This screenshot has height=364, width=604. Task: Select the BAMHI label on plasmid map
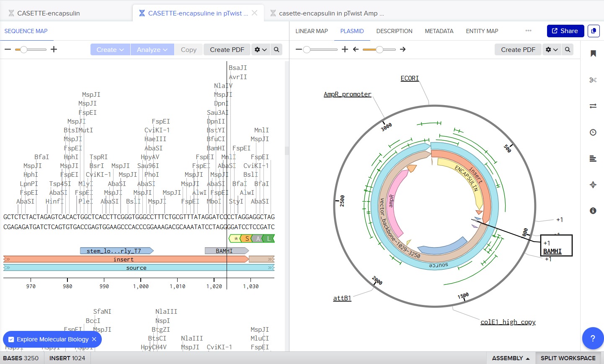552,251
